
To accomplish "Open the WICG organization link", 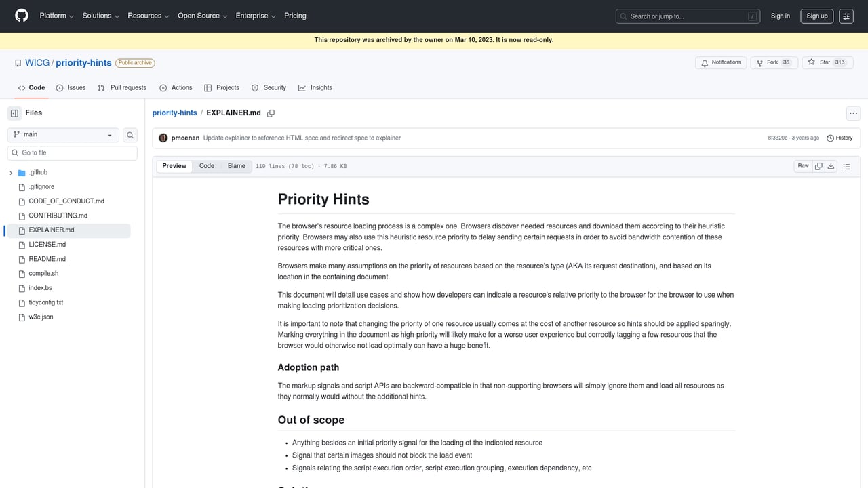I will (37, 62).
